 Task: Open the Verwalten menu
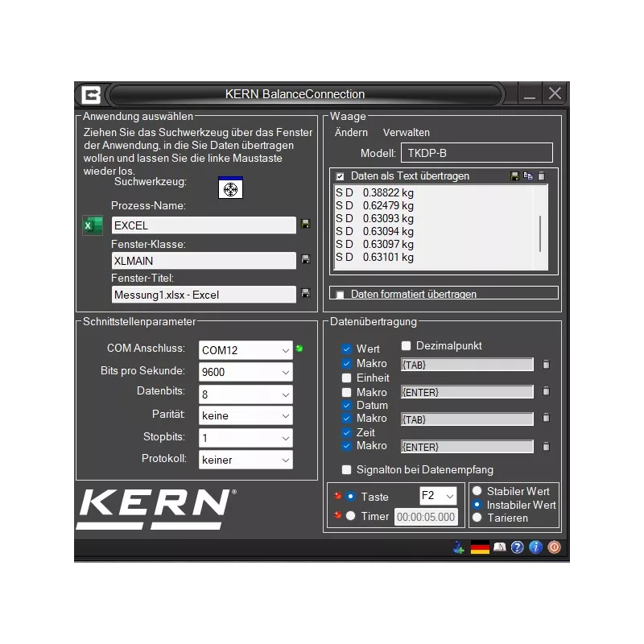[407, 132]
